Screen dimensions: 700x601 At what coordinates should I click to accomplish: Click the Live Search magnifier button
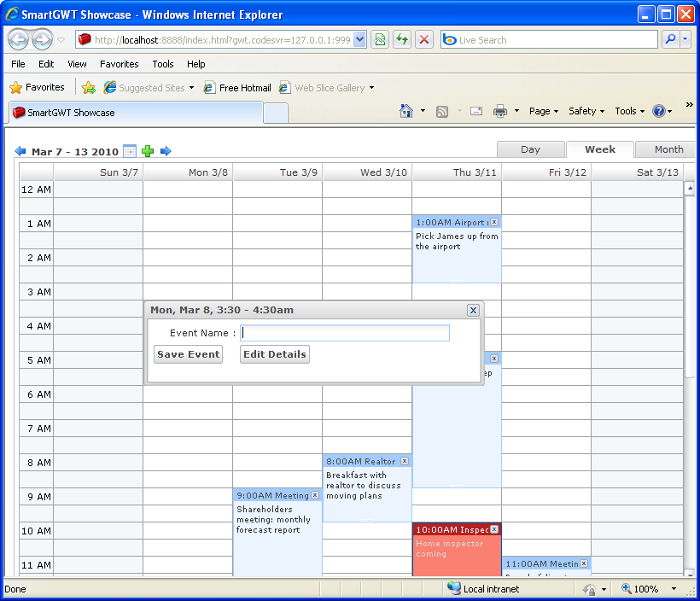tap(670, 40)
